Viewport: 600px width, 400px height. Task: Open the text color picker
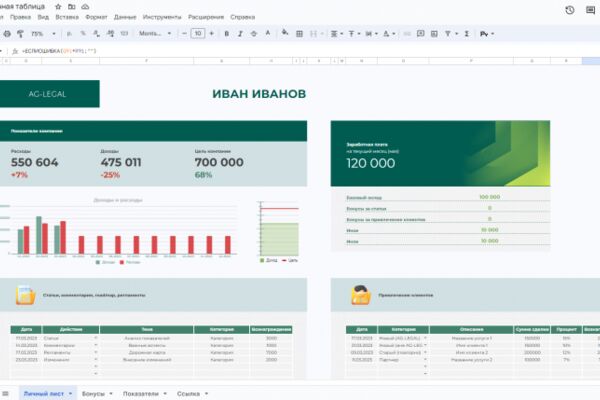tap(268, 33)
